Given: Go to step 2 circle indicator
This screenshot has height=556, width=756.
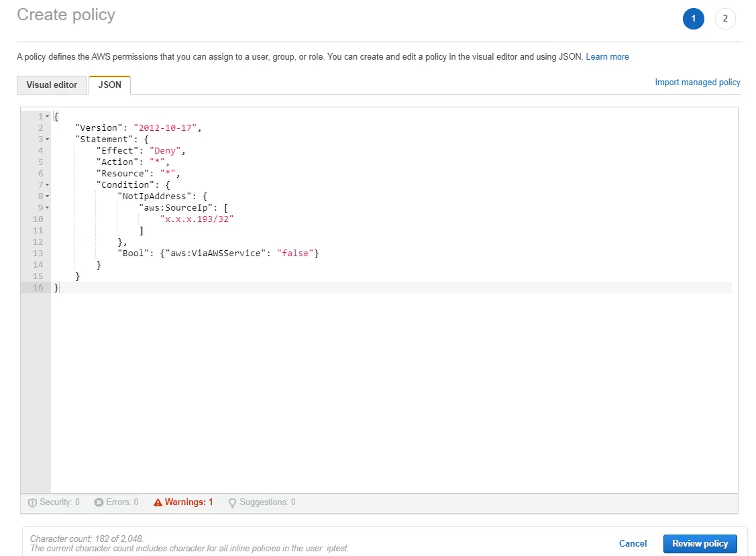Looking at the screenshot, I should pos(725,19).
